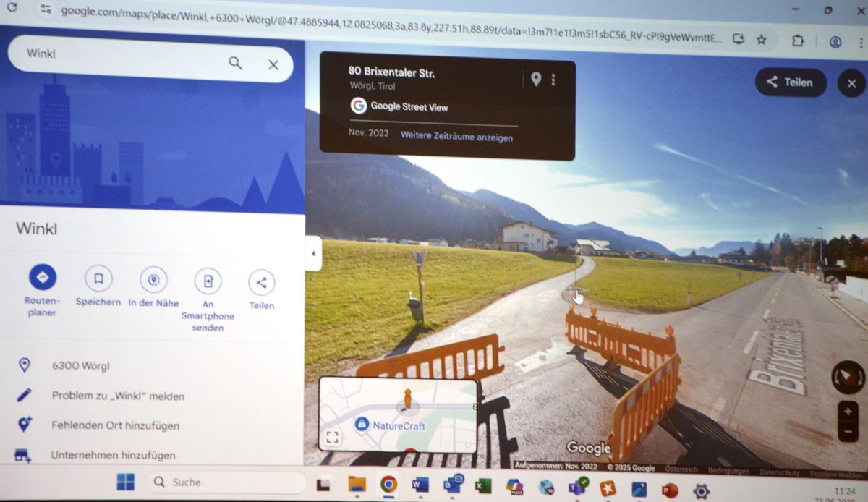868x502 pixels.
Task: Open Routenplaner directions for Winkl
Action: coord(42,277)
